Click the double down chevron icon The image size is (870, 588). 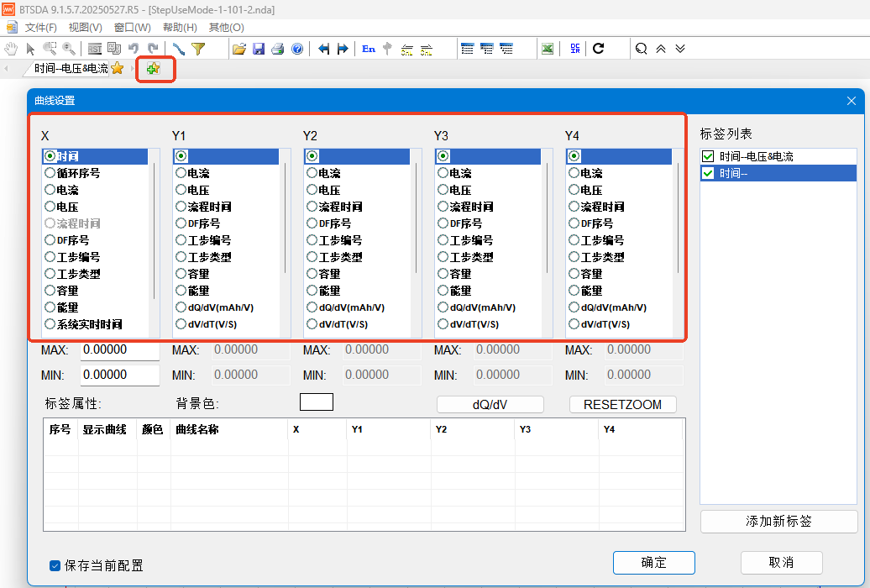click(680, 49)
